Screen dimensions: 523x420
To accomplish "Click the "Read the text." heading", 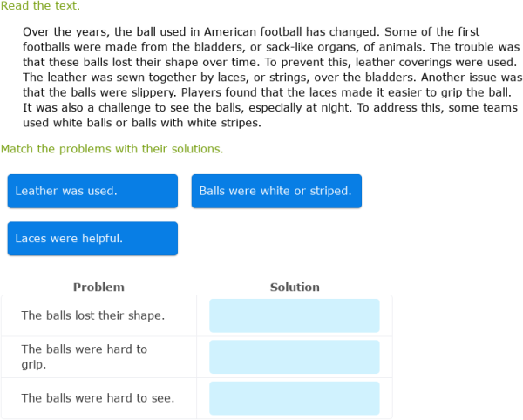I will [40, 6].
